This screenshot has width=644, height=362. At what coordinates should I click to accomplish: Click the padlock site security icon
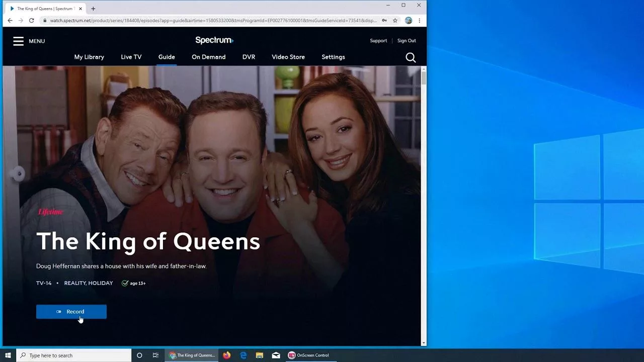[45, 21]
